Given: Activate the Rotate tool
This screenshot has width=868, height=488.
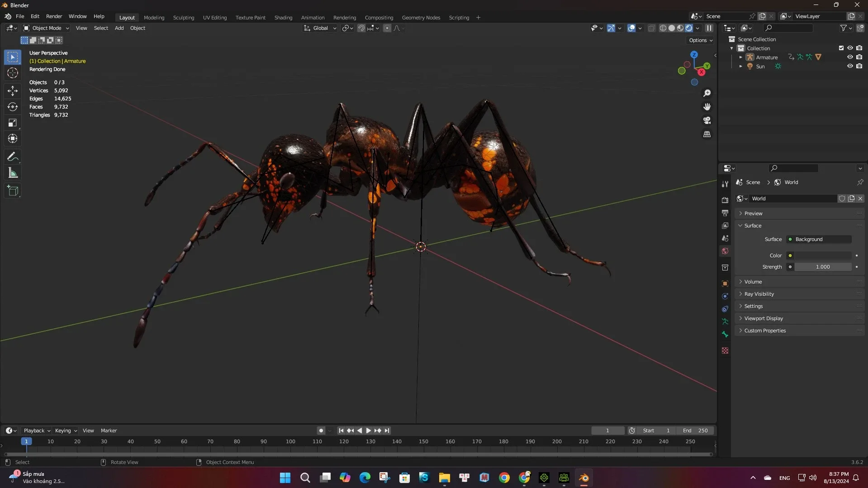Looking at the screenshot, I should (13, 107).
